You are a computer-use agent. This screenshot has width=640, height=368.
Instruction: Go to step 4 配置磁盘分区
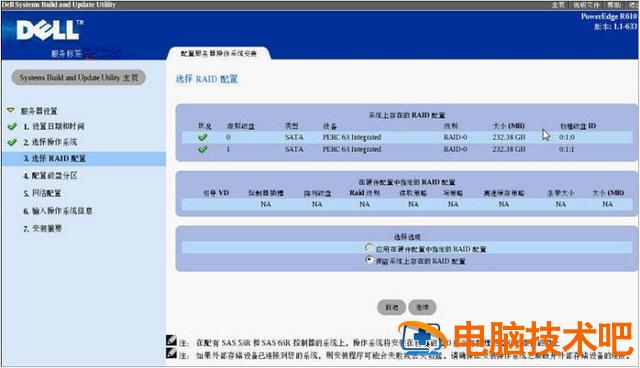coord(50,176)
